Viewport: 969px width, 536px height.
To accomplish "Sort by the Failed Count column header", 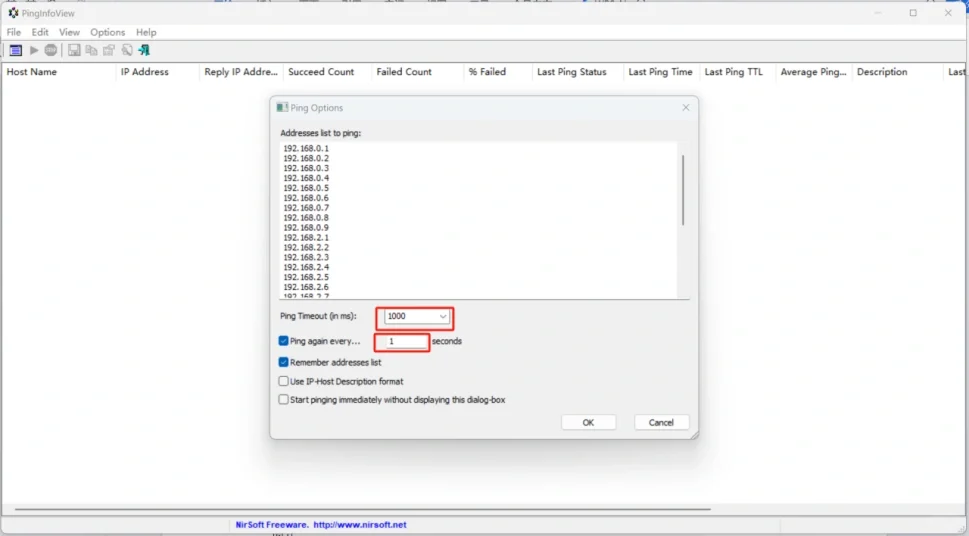I will (417, 72).
